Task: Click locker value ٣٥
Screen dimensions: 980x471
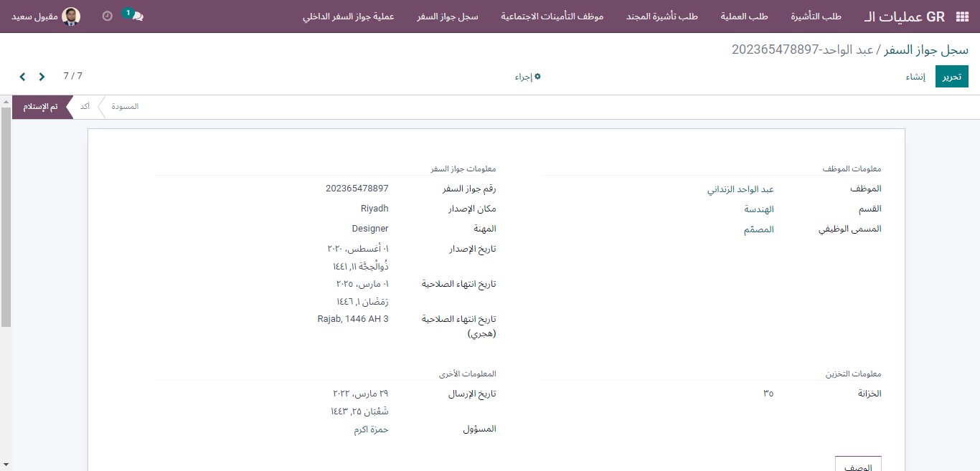Action: [x=768, y=394]
